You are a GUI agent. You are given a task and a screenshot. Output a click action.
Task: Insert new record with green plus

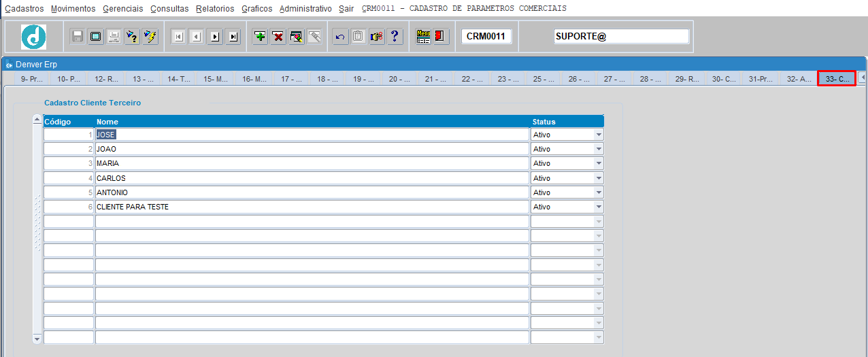point(260,37)
